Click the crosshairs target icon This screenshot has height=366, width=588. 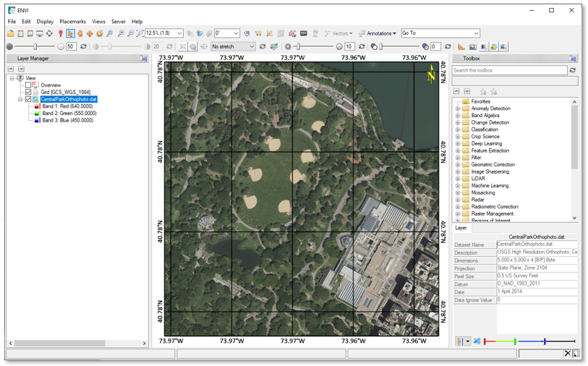click(49, 33)
